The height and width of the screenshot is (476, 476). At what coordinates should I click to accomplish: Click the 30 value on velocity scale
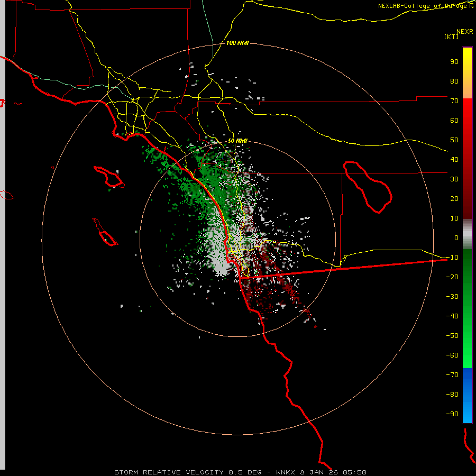[x=454, y=179]
